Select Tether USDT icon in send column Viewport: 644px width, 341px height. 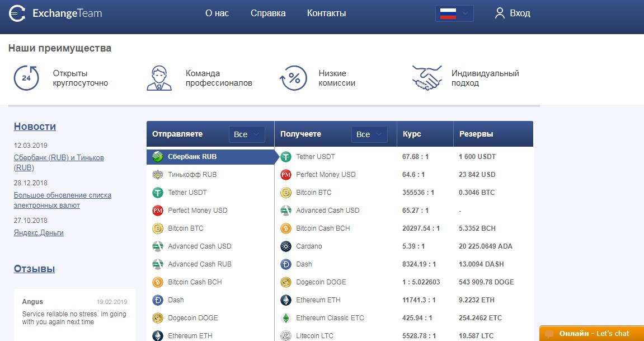[158, 193]
